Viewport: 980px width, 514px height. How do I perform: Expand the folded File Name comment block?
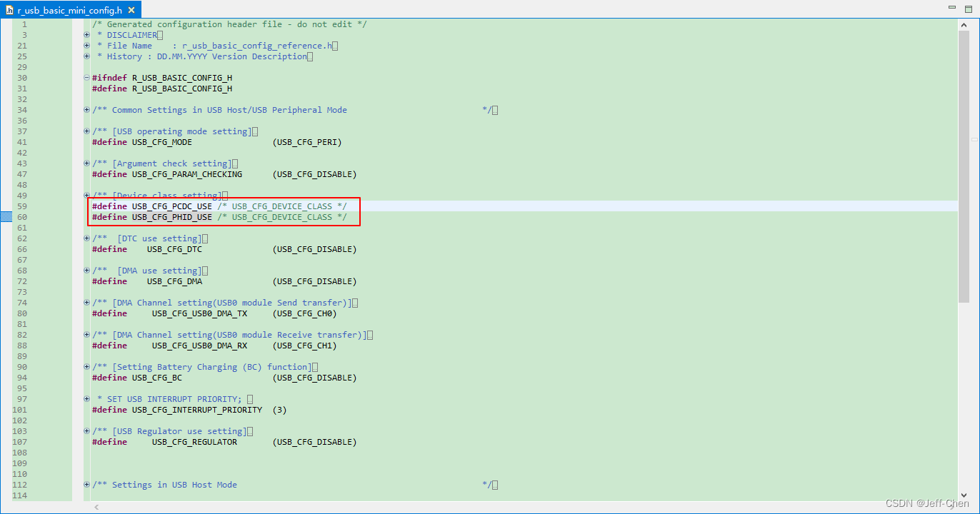pyautogui.click(x=86, y=46)
